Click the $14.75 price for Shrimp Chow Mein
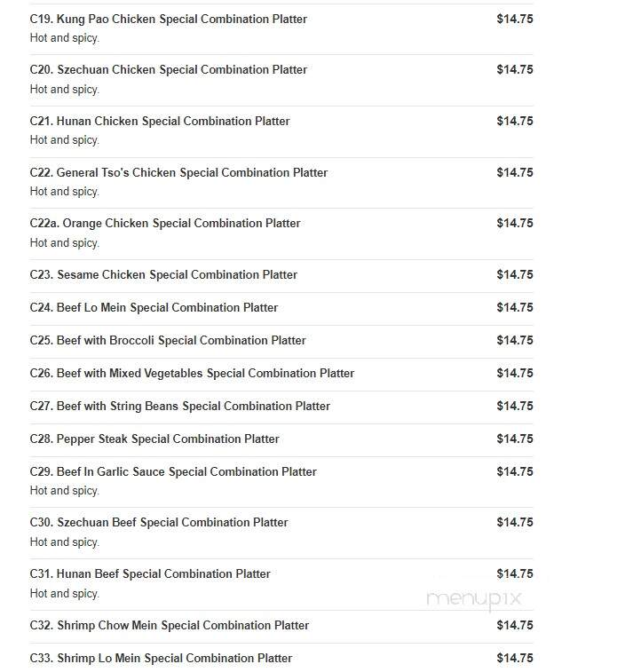 pos(515,625)
